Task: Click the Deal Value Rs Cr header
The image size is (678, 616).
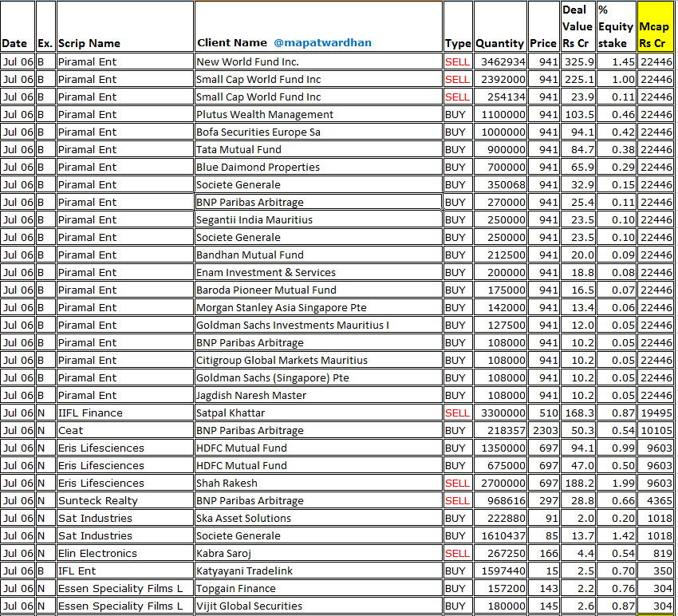Action: (x=578, y=26)
